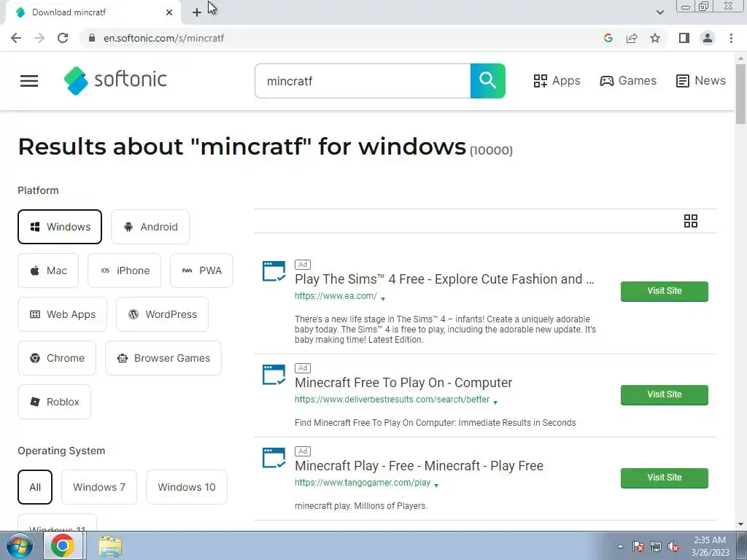Expand the ea.com URL dropdown arrow
Screen dimensions: 747x560
tap(383, 298)
